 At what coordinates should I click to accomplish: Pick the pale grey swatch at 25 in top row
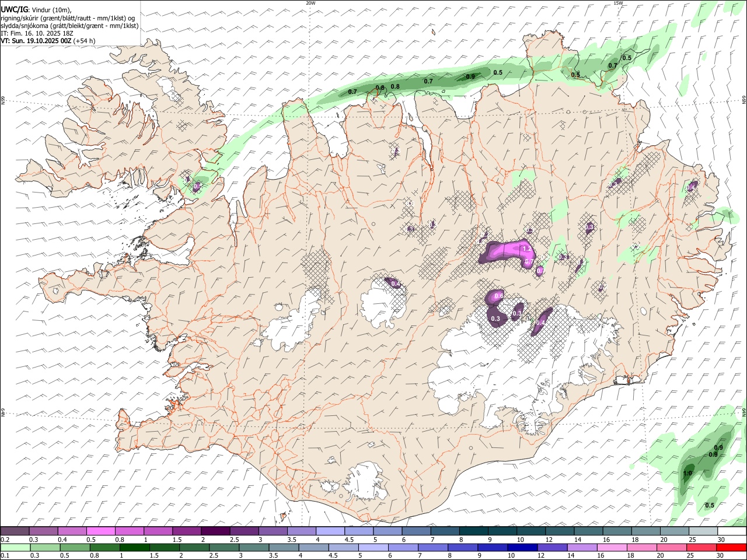[x=704, y=531]
